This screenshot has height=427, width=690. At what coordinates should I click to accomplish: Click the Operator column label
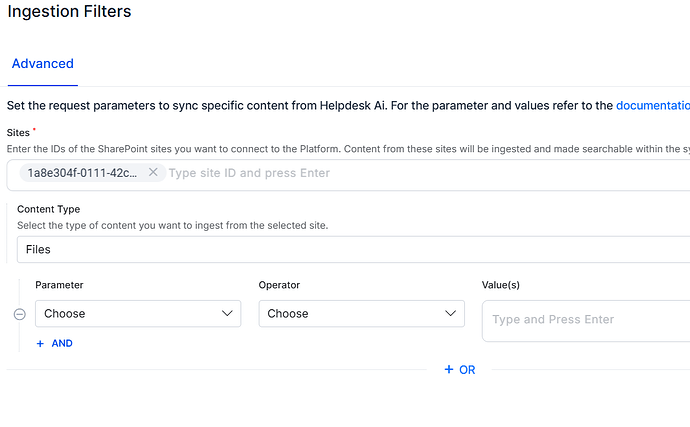point(279,285)
